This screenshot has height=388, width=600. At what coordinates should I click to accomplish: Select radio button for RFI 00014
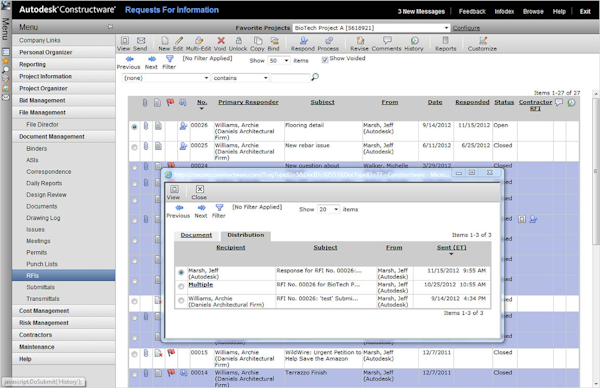[x=134, y=375]
